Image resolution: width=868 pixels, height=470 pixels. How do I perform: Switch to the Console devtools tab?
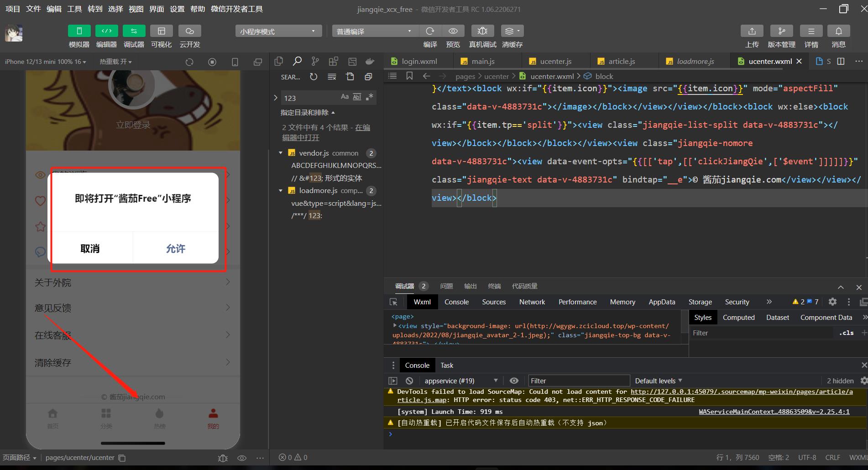tap(456, 302)
